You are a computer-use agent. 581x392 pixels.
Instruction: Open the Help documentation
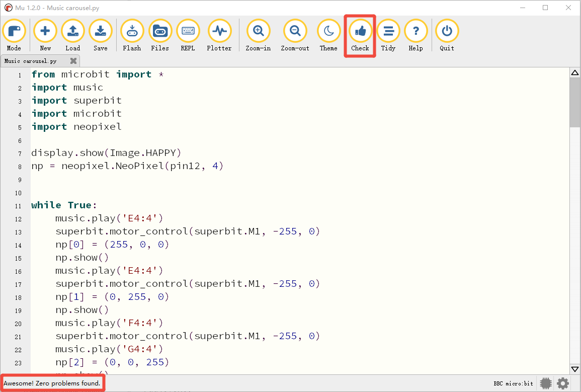(416, 36)
